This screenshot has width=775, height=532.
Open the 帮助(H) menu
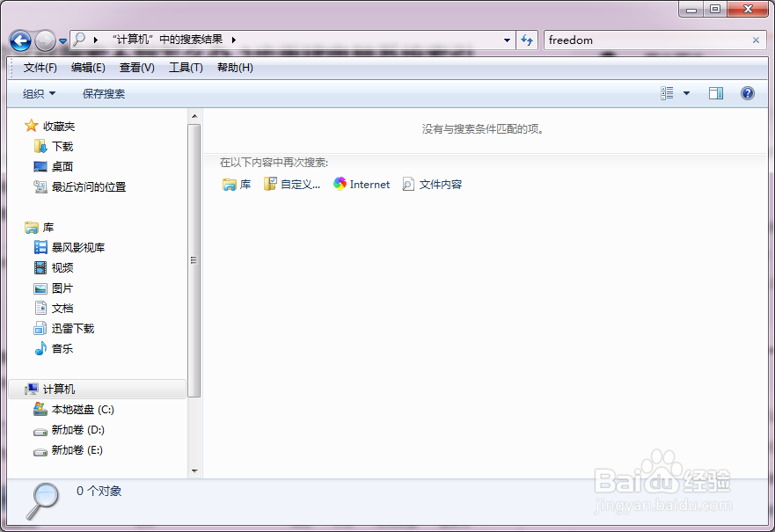(235, 68)
